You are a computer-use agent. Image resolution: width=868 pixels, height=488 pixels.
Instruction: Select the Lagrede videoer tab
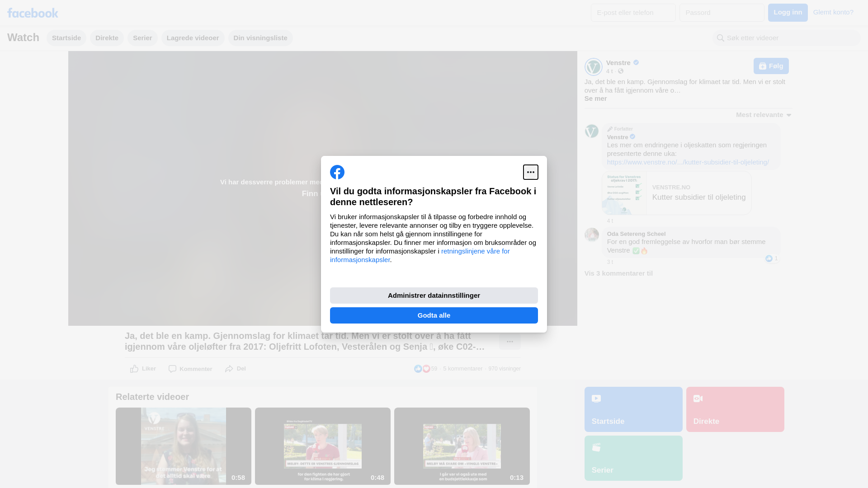click(x=193, y=38)
